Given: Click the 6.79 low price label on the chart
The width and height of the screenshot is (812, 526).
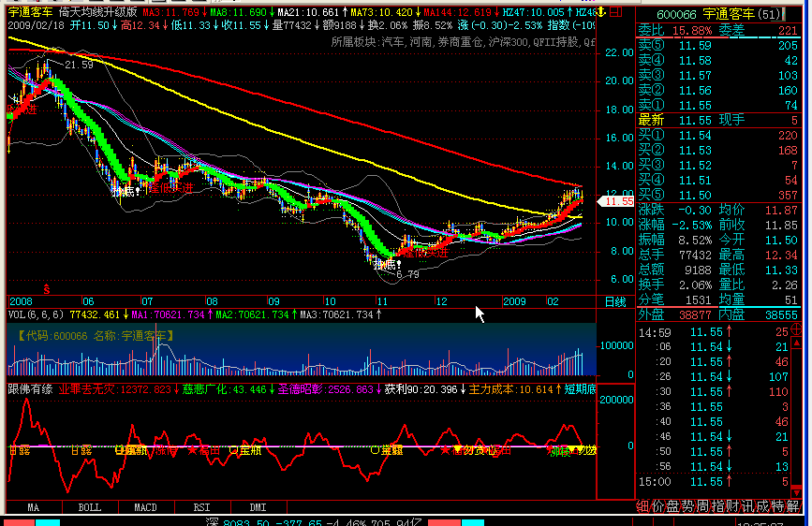Looking at the screenshot, I should point(407,274).
